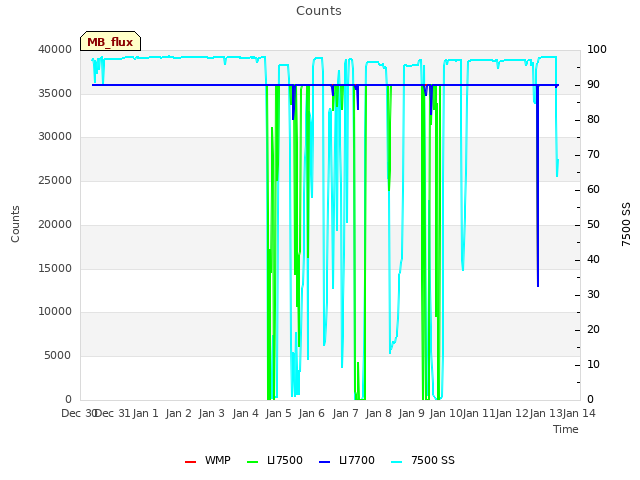Click the green LI7500 legend color line

(253, 462)
